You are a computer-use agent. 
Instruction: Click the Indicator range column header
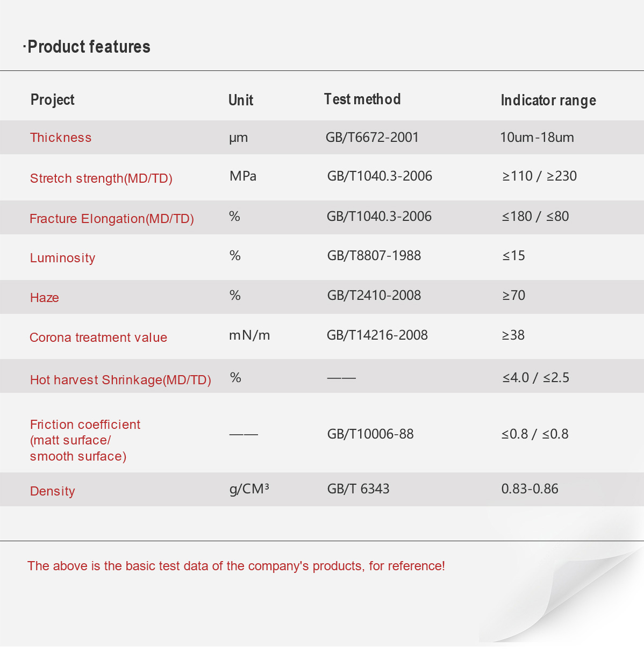point(548,101)
